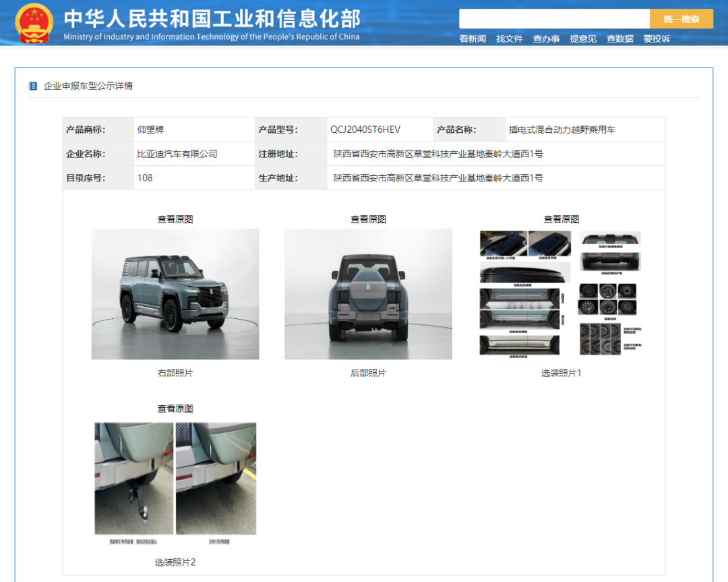Image resolution: width=728 pixels, height=582 pixels.
Task: Open the rear vehicle photo thumbnail
Action: (x=368, y=294)
